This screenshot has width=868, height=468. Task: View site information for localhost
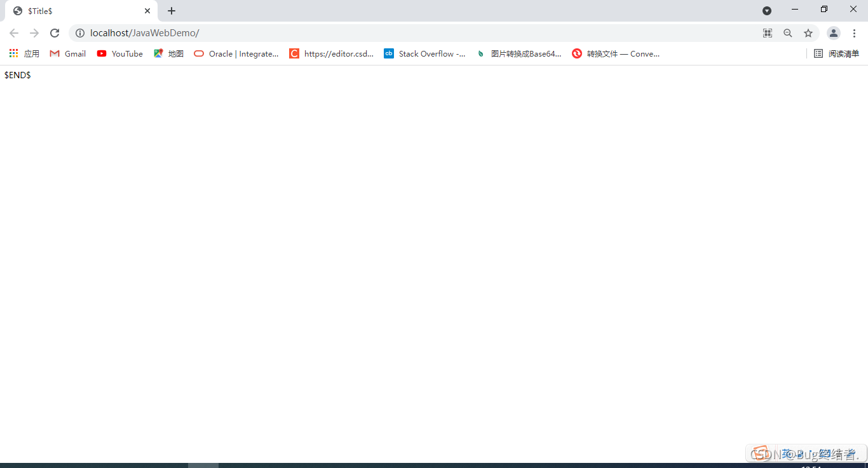80,33
